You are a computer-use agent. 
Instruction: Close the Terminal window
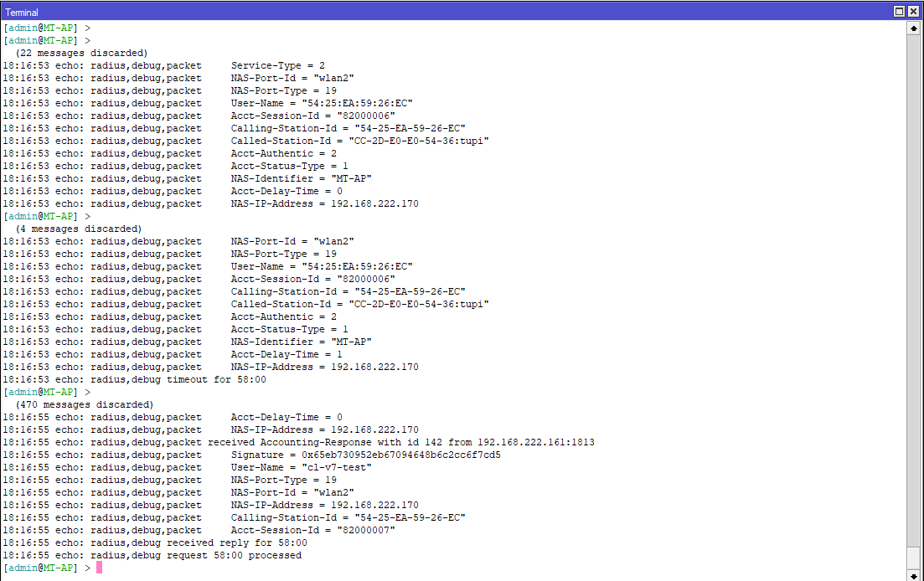[x=913, y=11]
